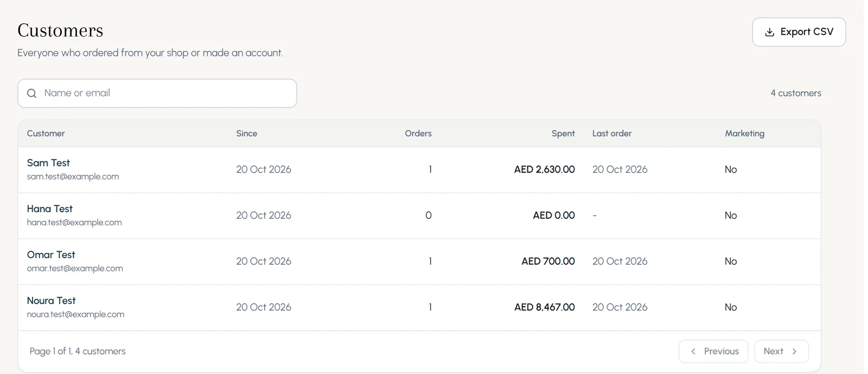
Task: Click the magnifier search icon
Action: pyautogui.click(x=32, y=93)
